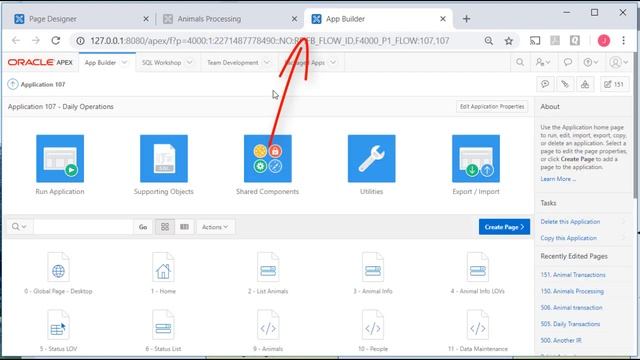Viewport: 640px width, 360px height.
Task: Open page 5 - Status LOV icon
Action: pos(58,325)
